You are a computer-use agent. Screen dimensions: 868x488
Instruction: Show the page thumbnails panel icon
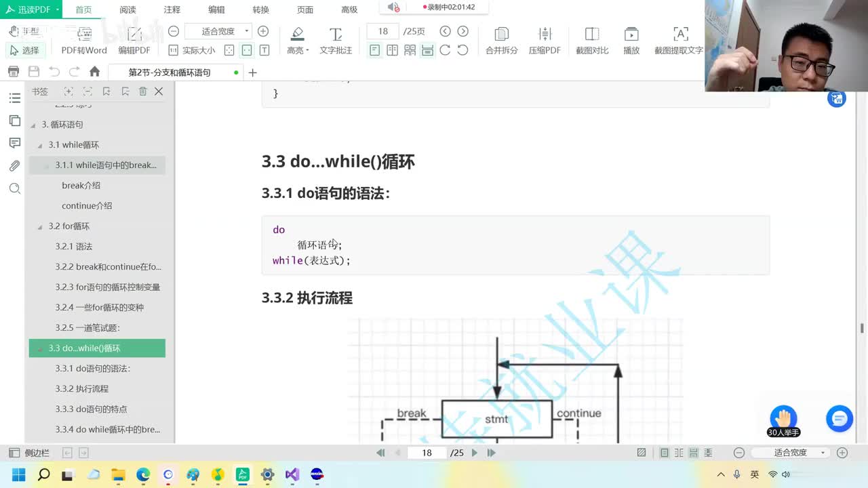(14, 121)
